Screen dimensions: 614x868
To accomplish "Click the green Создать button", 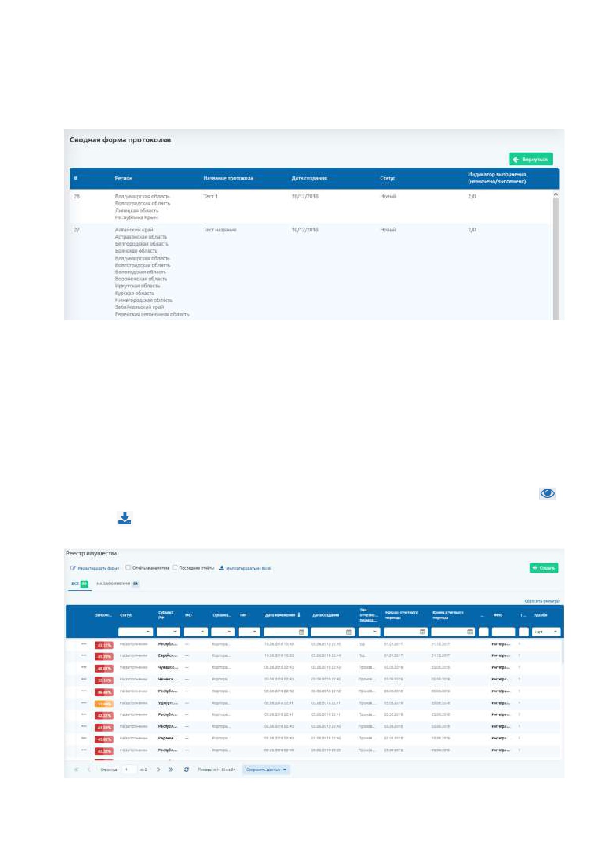I will [x=544, y=568].
